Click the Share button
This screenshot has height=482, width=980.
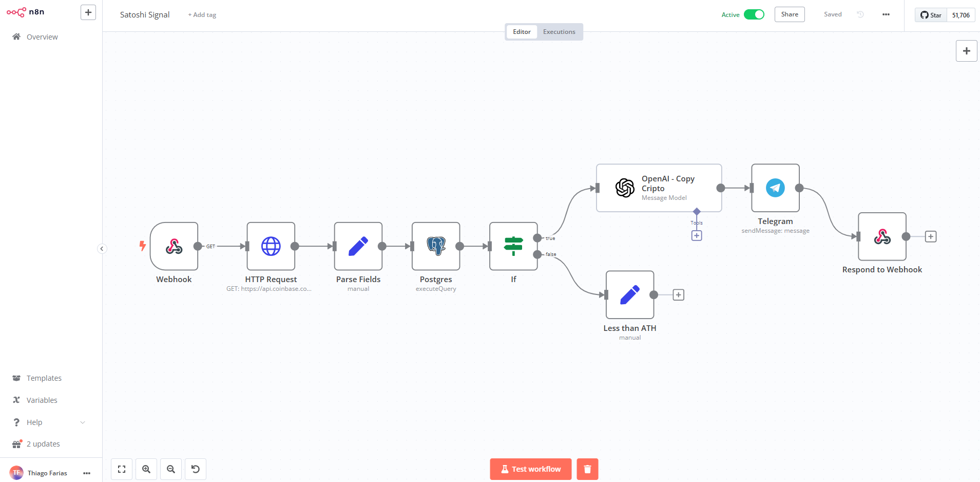[x=790, y=14]
